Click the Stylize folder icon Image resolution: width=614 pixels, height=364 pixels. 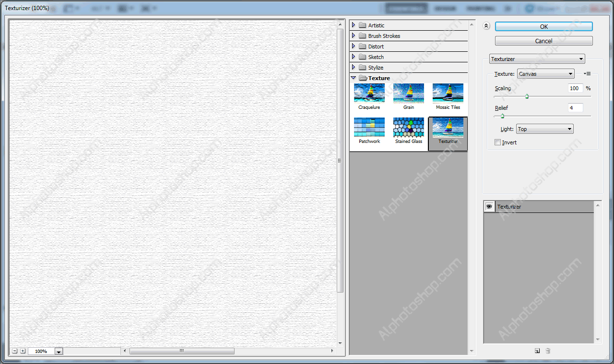pyautogui.click(x=362, y=68)
